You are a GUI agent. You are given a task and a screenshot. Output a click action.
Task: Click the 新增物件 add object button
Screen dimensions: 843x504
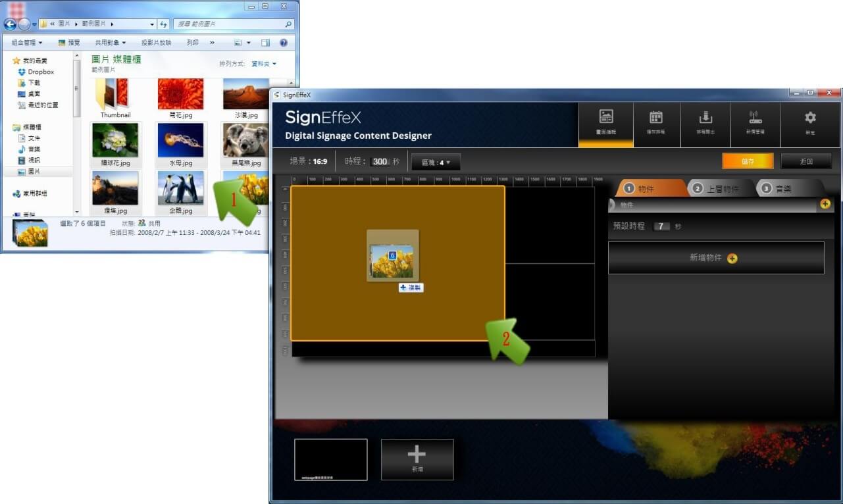715,258
